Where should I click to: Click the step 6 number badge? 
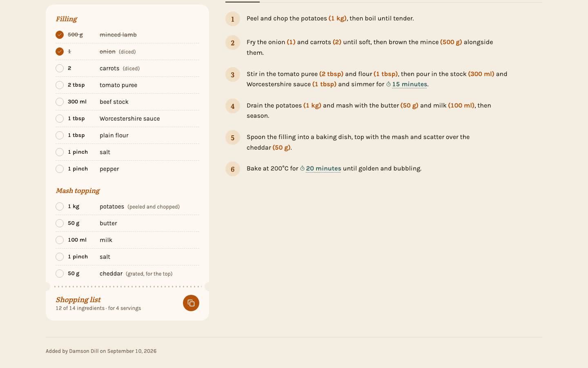tap(233, 169)
